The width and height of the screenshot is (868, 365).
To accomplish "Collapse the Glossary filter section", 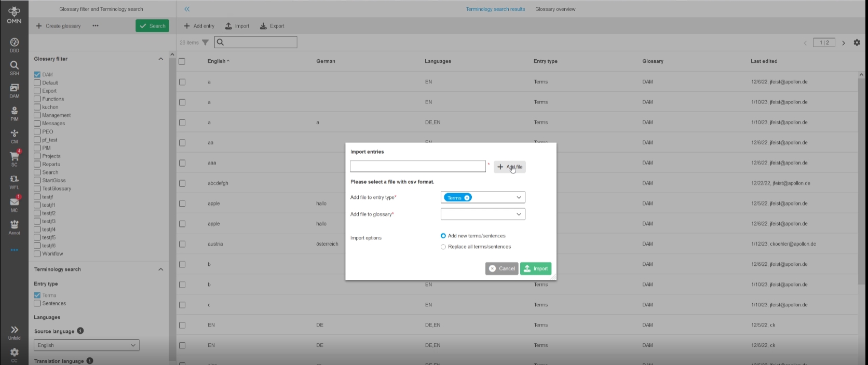I will coord(160,59).
